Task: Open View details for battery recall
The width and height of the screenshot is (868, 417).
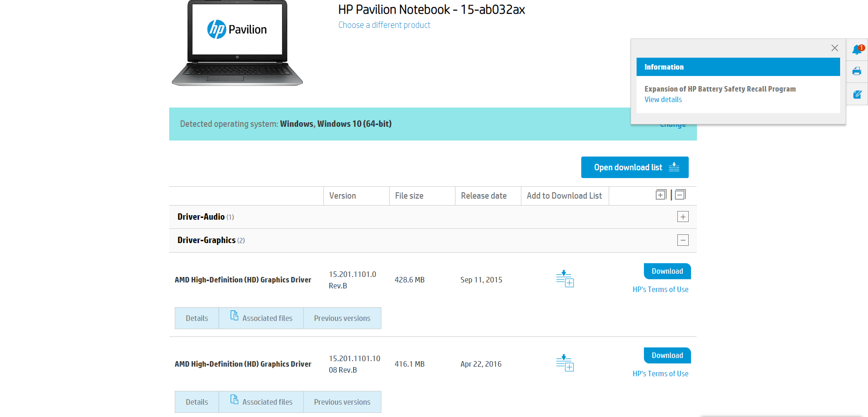Action: click(x=663, y=100)
